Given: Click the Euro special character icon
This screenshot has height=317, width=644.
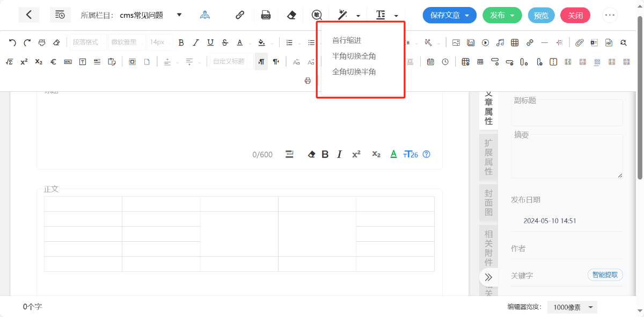Looking at the screenshot, I should (x=53, y=62).
